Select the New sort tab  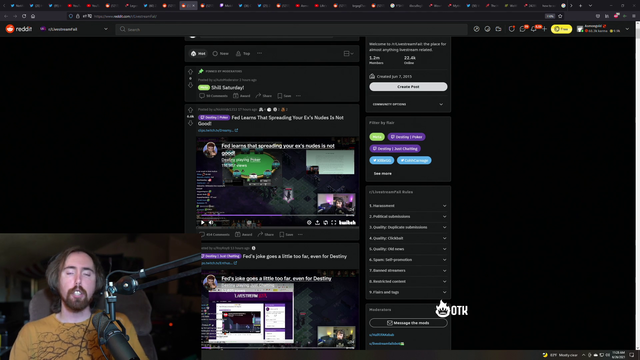[x=220, y=53]
